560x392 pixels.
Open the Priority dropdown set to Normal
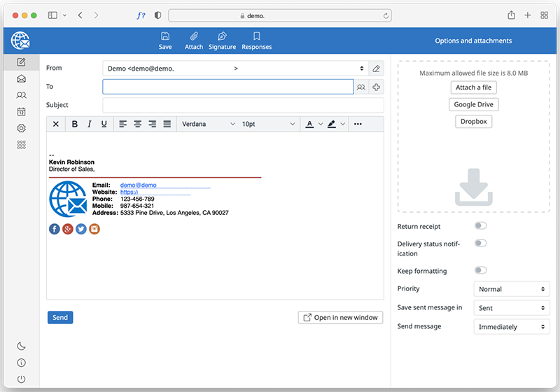click(x=512, y=289)
